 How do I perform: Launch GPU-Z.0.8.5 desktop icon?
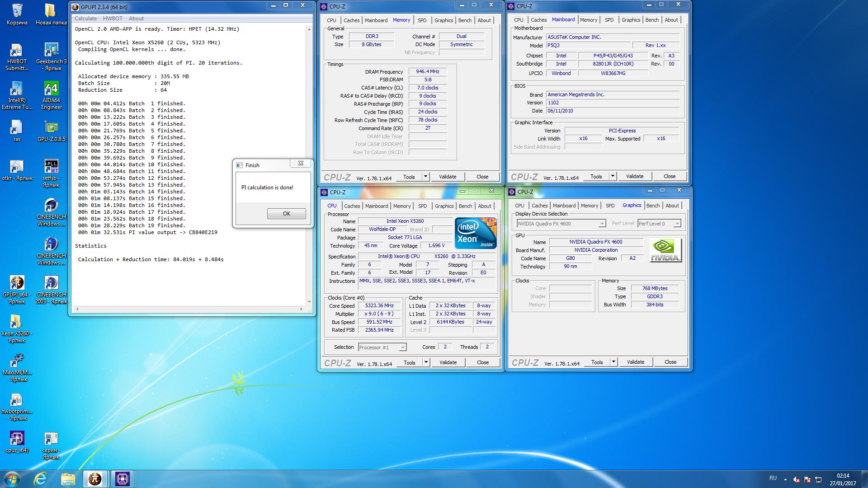(x=51, y=131)
